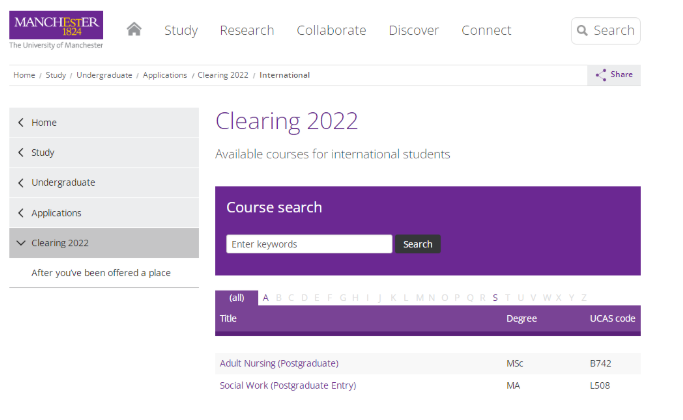The width and height of the screenshot is (683, 420).
Task: Click the back chevron beside Home sidebar item
Action: [21, 123]
